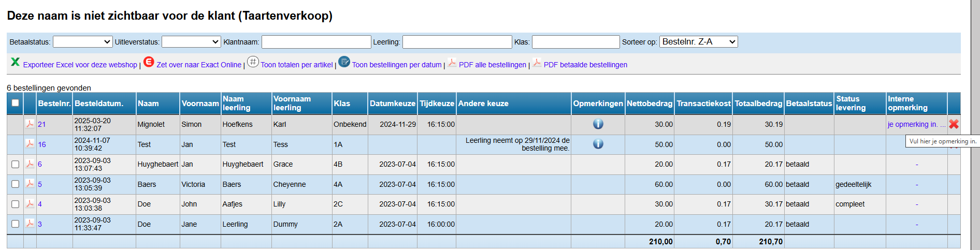The height and width of the screenshot is (250, 980).
Task: Focus the Klas filter field
Action: [x=576, y=42]
